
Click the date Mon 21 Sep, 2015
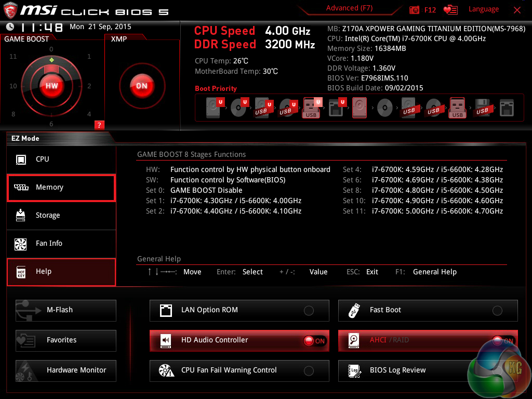click(100, 27)
